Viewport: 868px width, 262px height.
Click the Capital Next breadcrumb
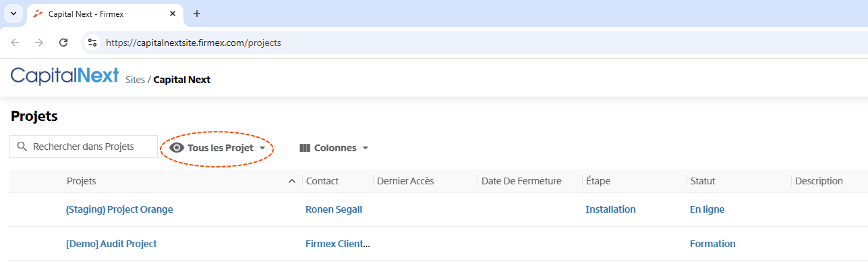tap(182, 80)
